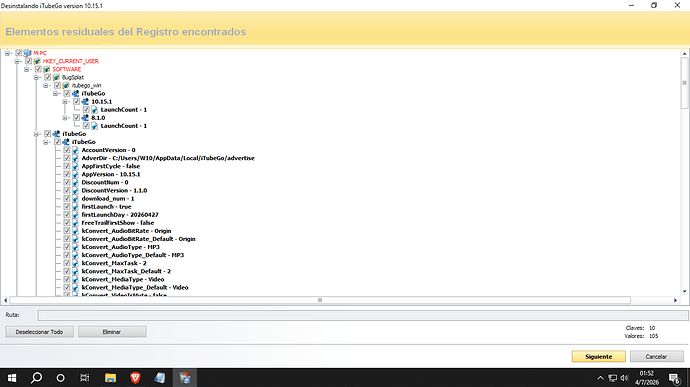690x387 pixels.
Task: Open File Explorer from the taskbar
Action: tap(110, 378)
